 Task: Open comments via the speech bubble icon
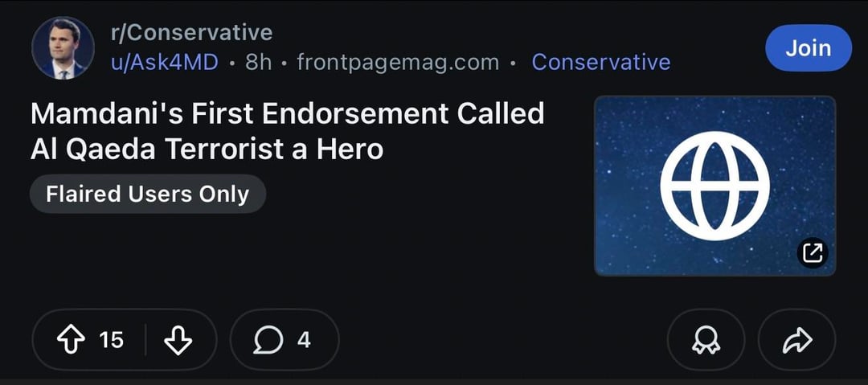(268, 340)
